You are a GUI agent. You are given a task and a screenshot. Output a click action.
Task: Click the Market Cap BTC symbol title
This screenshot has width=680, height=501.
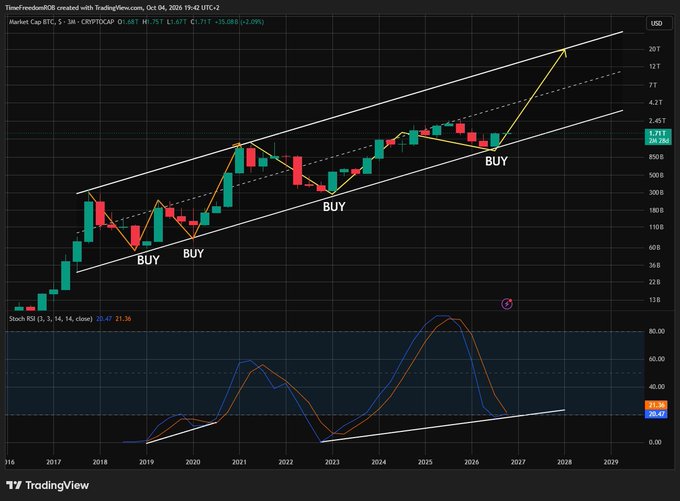pyautogui.click(x=62, y=22)
